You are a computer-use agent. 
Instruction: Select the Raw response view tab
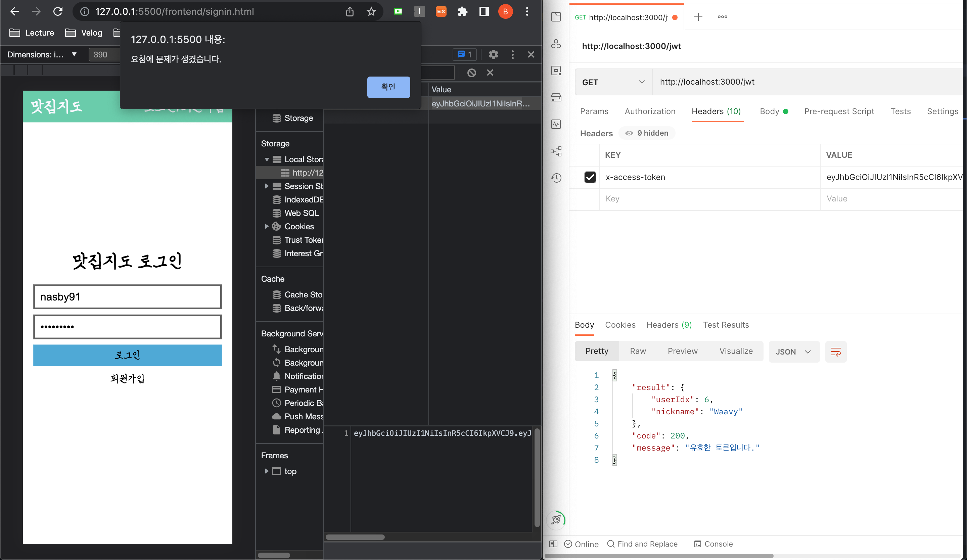click(638, 351)
